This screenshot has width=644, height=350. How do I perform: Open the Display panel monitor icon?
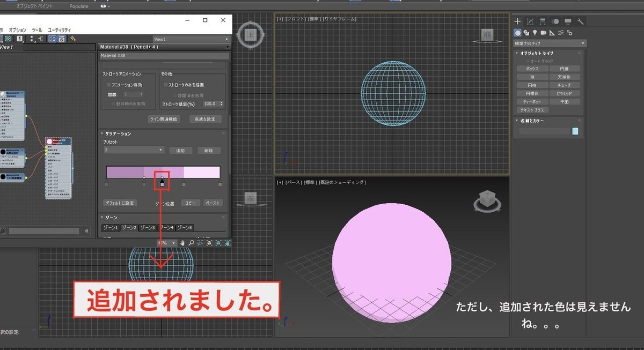(x=568, y=21)
